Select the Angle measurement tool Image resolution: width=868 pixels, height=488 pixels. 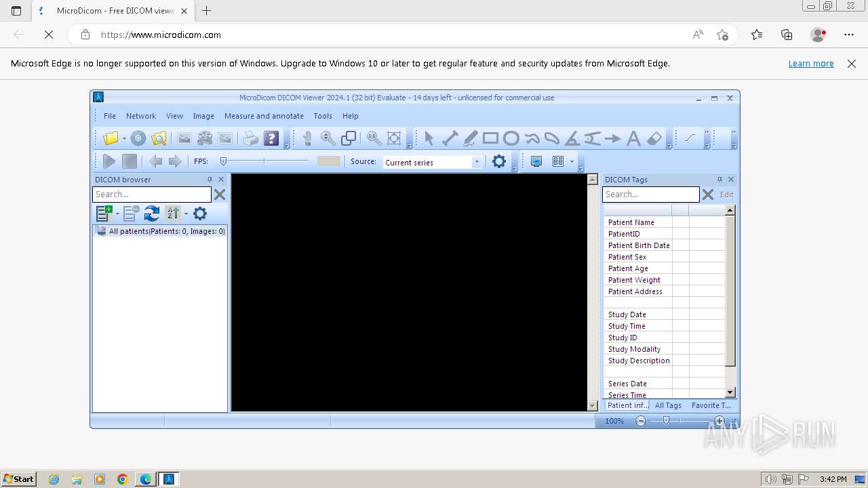[572, 138]
